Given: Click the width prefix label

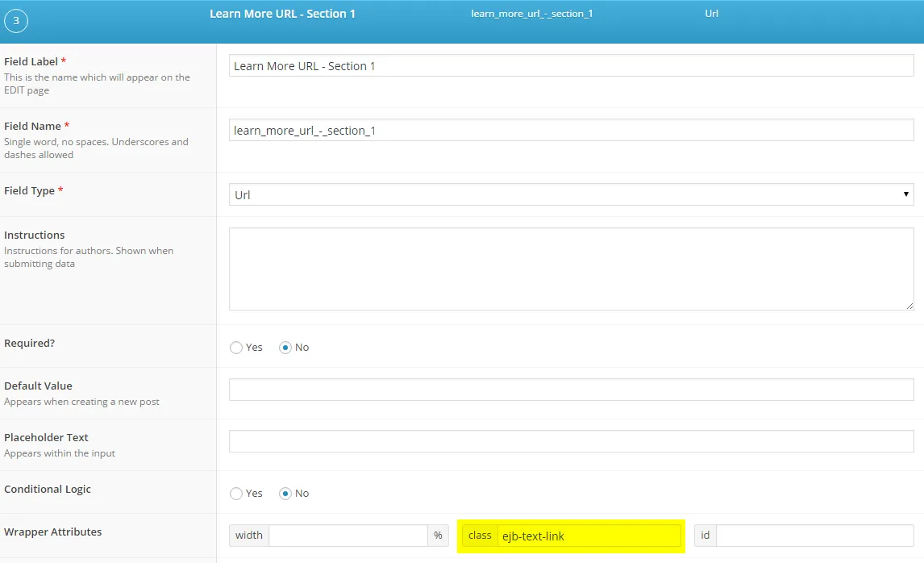Looking at the screenshot, I should tap(248, 536).
